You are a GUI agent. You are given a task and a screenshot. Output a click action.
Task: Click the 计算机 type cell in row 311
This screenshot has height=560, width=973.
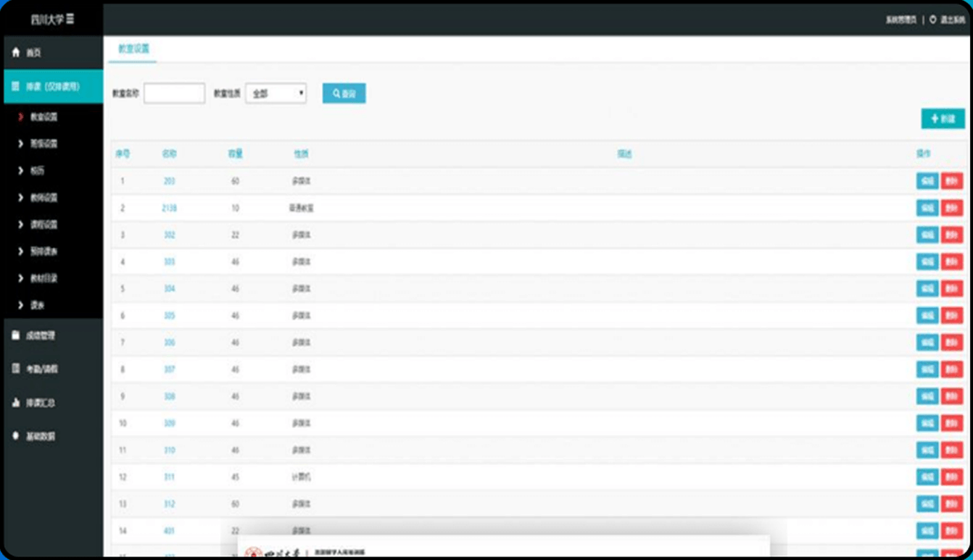coord(301,477)
